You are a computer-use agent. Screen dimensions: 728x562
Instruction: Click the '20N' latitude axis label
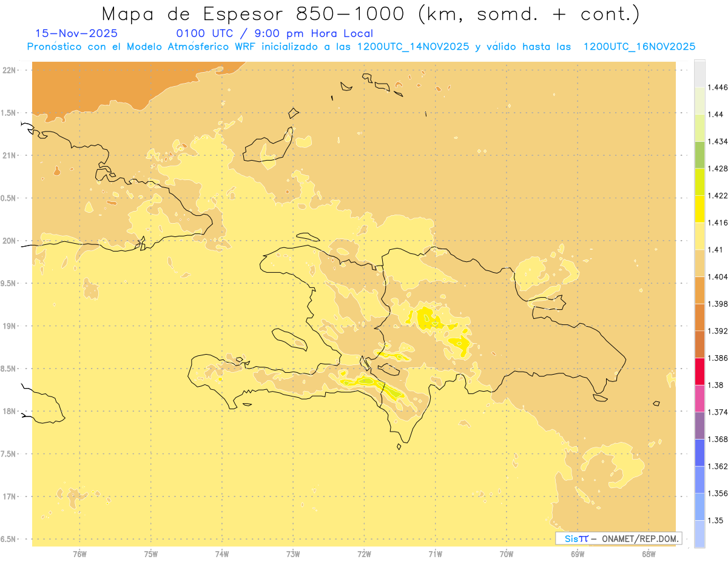[9, 241]
